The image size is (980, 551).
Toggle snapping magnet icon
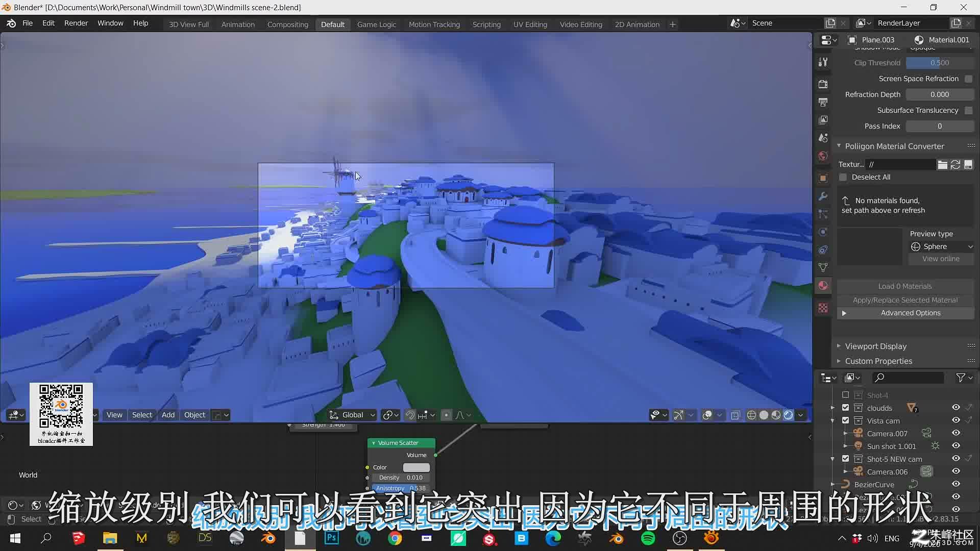[x=410, y=415]
